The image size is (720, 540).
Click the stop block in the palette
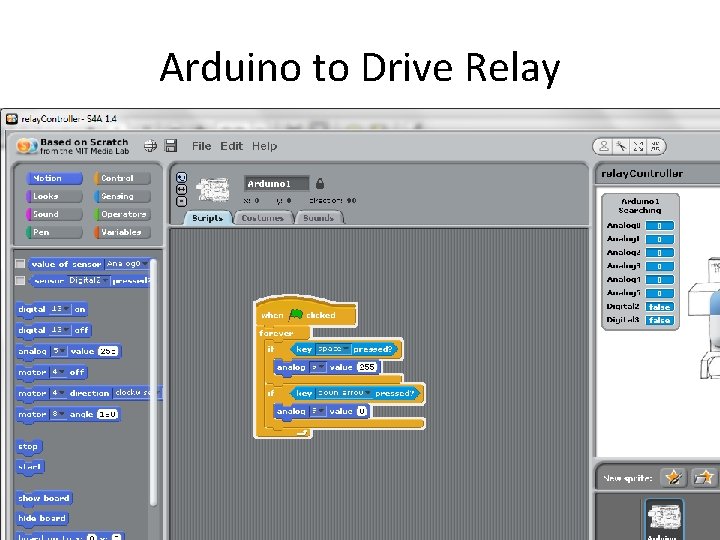28,446
